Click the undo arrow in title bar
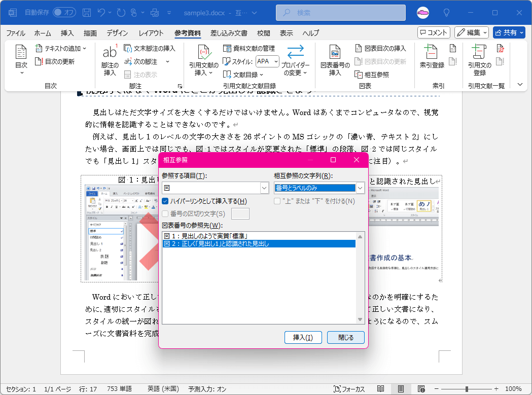 [x=101, y=13]
